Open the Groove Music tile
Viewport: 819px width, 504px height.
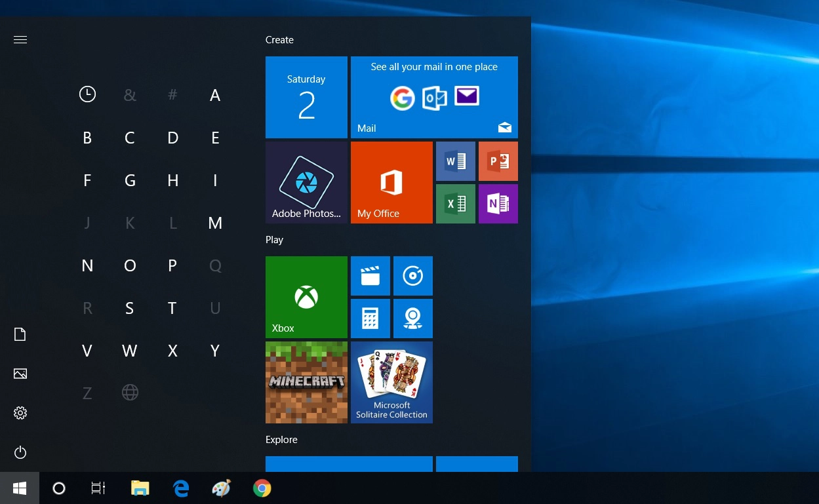[x=412, y=276]
